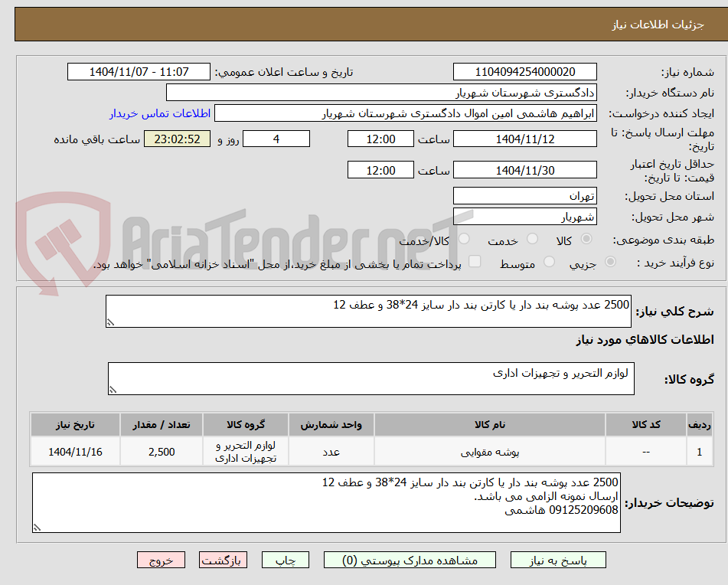Click the جزئیات اطلاعات نیاز page title
This screenshot has height=585, width=728.
click(658, 25)
